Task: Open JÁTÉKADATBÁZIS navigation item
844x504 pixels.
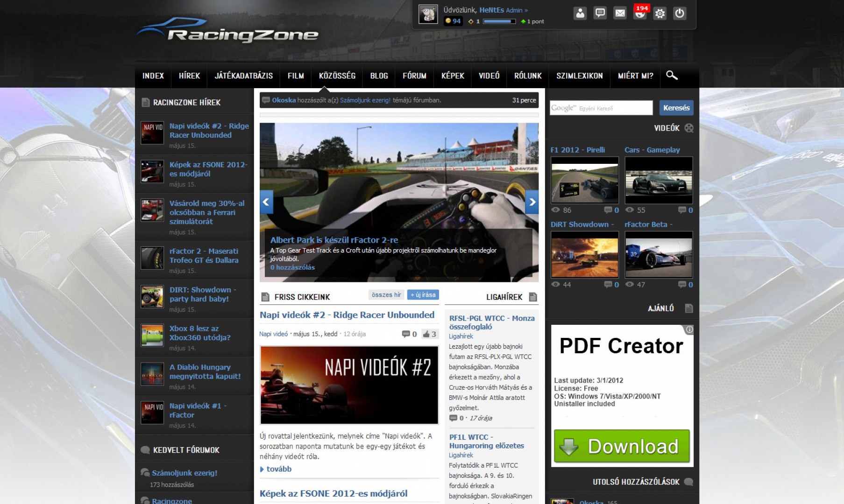Action: 244,76
